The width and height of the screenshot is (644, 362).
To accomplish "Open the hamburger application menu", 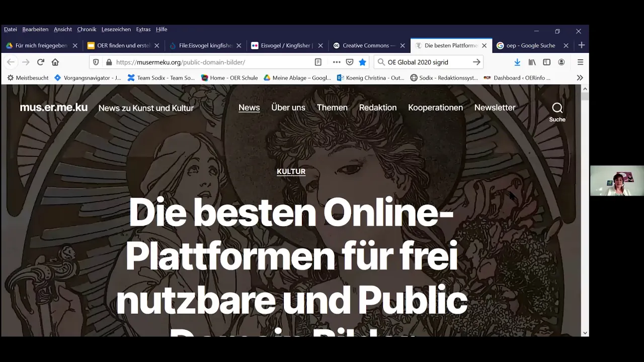I will pyautogui.click(x=580, y=62).
